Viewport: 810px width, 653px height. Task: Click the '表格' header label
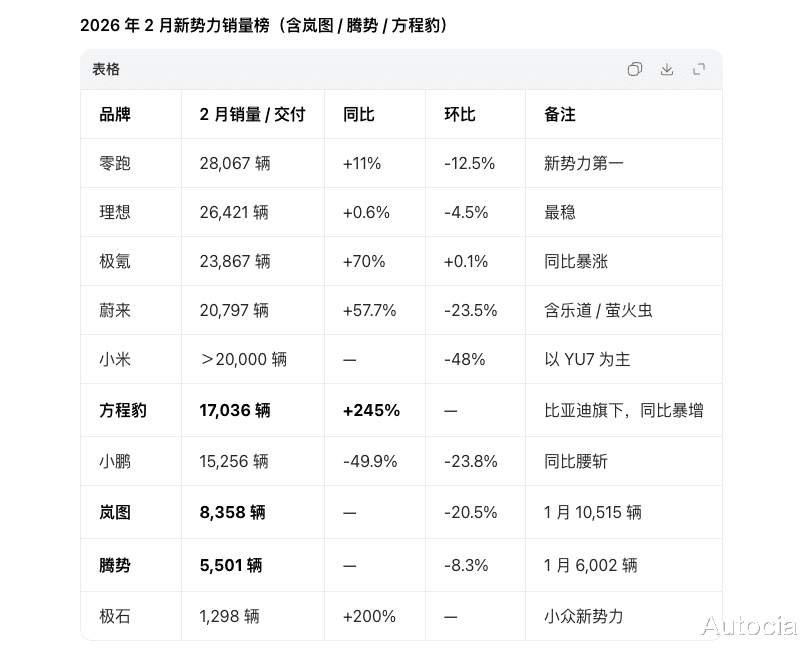click(x=106, y=69)
